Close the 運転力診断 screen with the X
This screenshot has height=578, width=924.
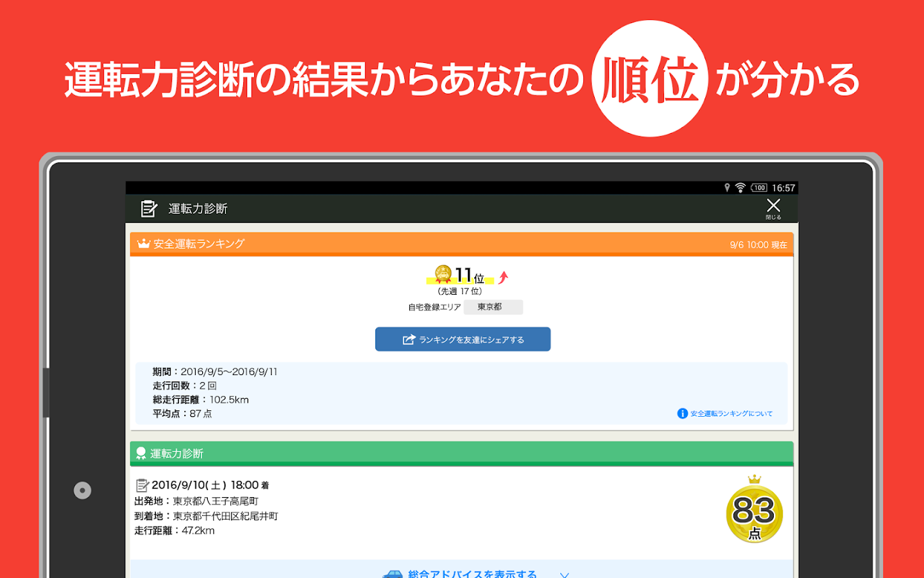pos(773,208)
